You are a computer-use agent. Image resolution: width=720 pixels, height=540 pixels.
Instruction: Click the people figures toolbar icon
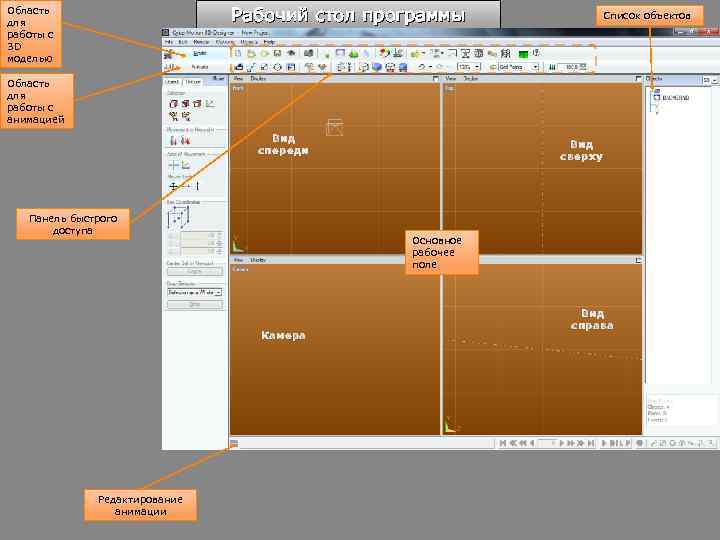click(506, 54)
